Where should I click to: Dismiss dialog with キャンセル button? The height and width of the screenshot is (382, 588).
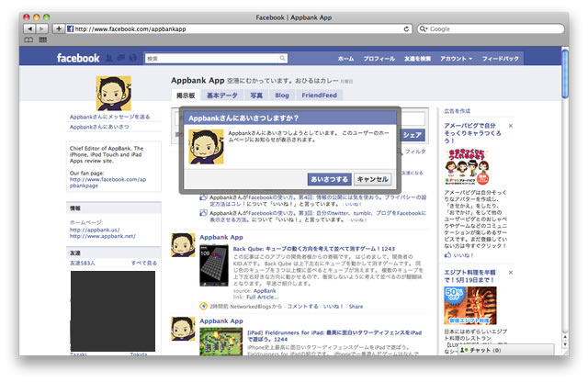(372, 179)
